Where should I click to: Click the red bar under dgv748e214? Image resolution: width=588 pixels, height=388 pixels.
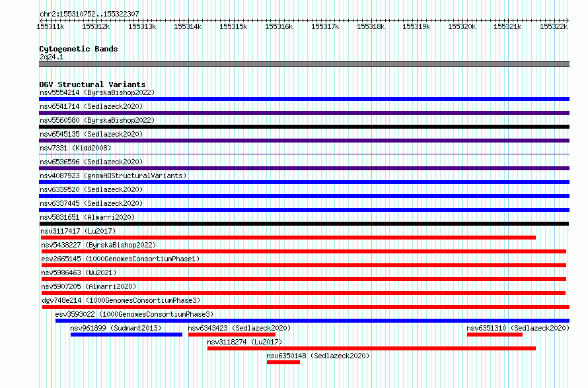pyautogui.click(x=306, y=307)
